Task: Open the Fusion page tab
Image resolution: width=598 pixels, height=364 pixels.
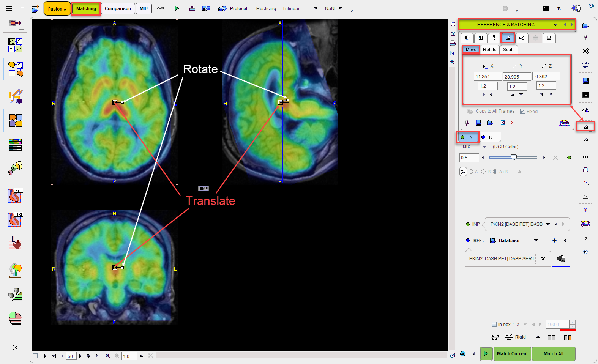Action: point(57,8)
